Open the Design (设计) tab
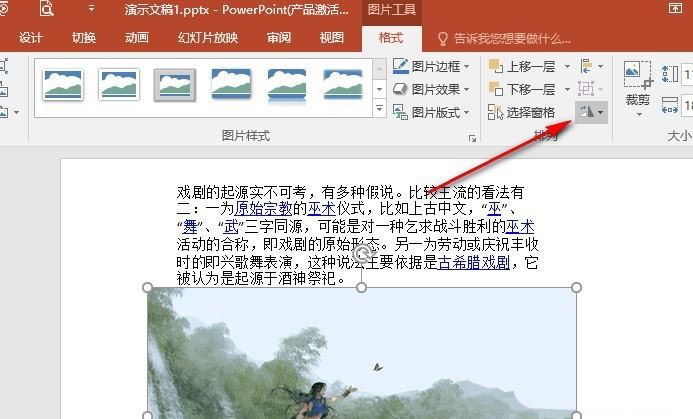 click(x=31, y=38)
